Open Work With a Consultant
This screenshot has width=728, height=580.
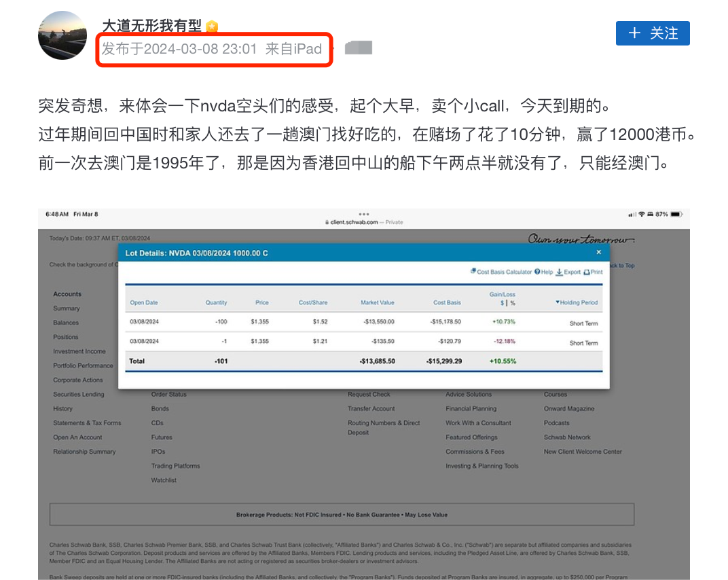[478, 424]
